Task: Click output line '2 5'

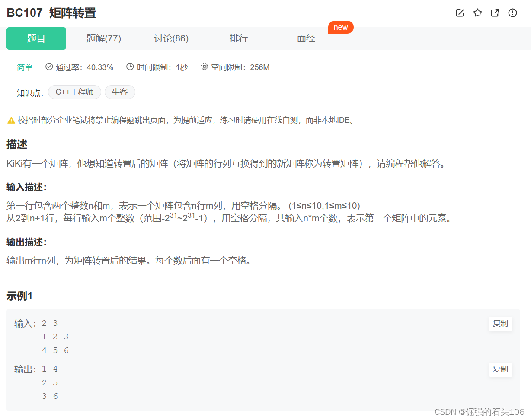Action: [x=50, y=383]
